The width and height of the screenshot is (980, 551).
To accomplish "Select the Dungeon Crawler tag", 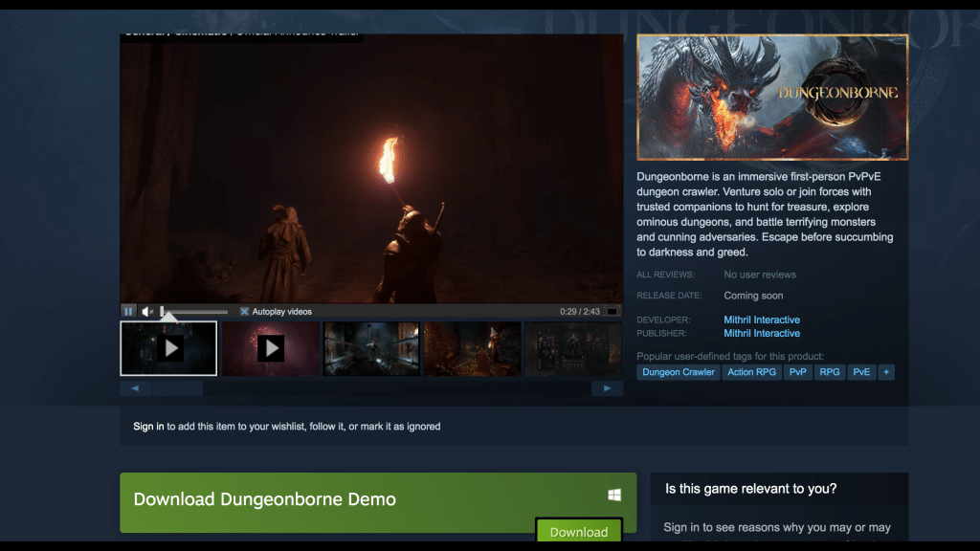I will (679, 372).
